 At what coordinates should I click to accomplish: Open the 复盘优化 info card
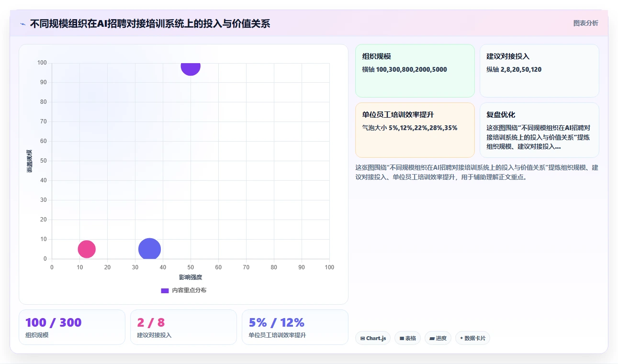539,130
